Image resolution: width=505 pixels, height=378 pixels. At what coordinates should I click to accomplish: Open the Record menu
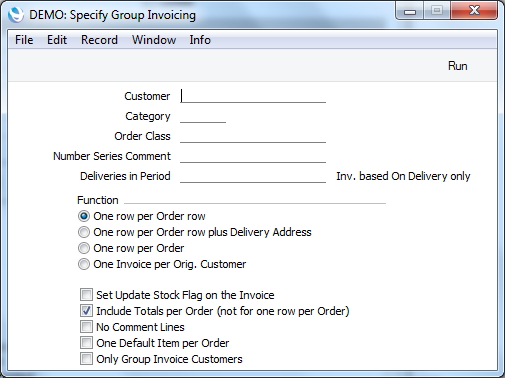[x=99, y=40]
